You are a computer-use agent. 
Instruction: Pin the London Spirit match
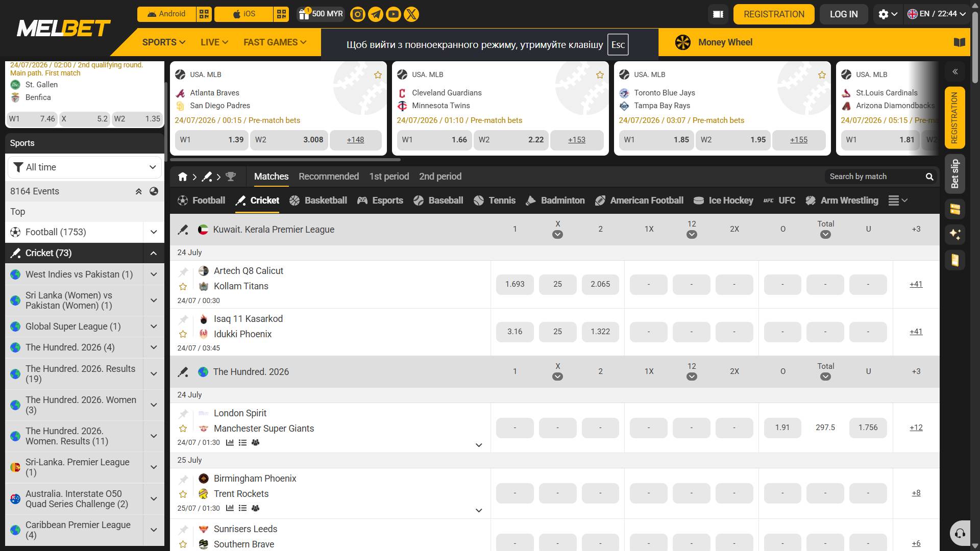point(183,414)
